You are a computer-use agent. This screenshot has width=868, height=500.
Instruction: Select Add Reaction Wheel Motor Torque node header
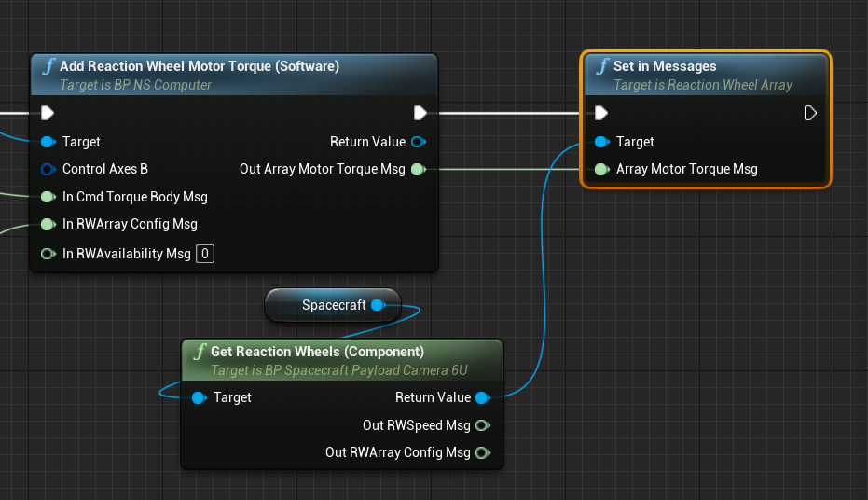[x=199, y=66]
